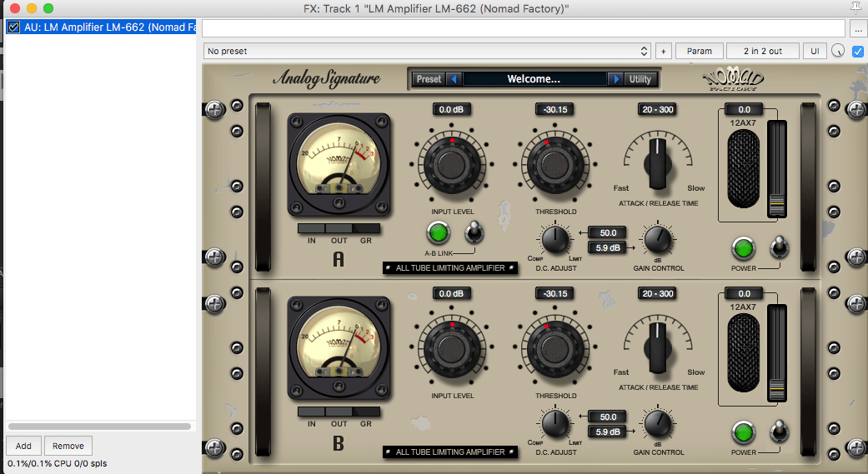
Task: Select OUT meter mode on channel B
Action: [x=339, y=412]
